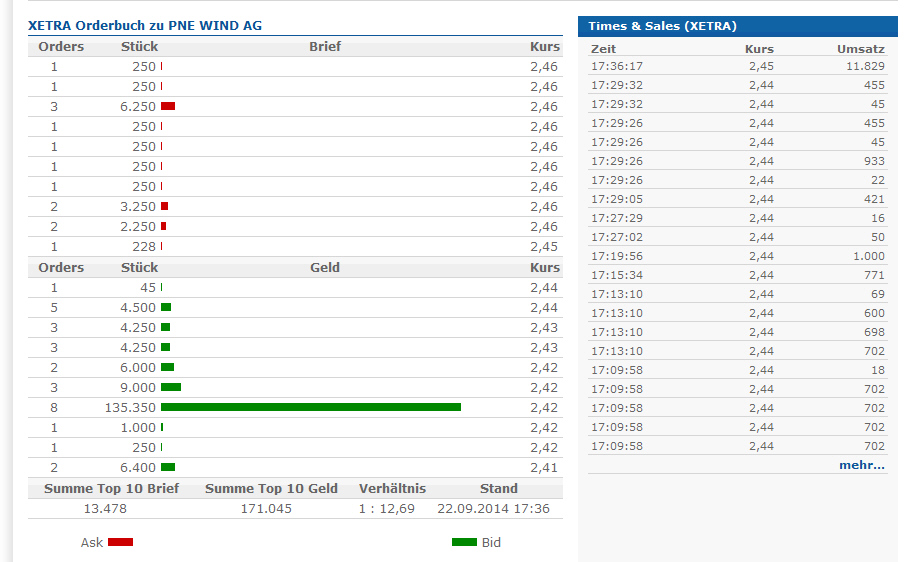This screenshot has height=562, width=907.
Task: Click the '11.829' Umsatz value
Action: pyautogui.click(x=865, y=66)
